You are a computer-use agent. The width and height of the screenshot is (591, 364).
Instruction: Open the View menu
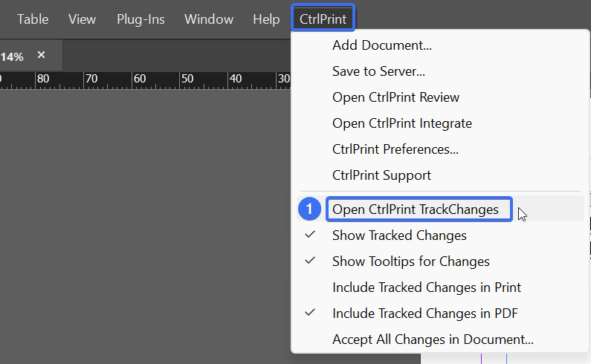[x=83, y=19]
